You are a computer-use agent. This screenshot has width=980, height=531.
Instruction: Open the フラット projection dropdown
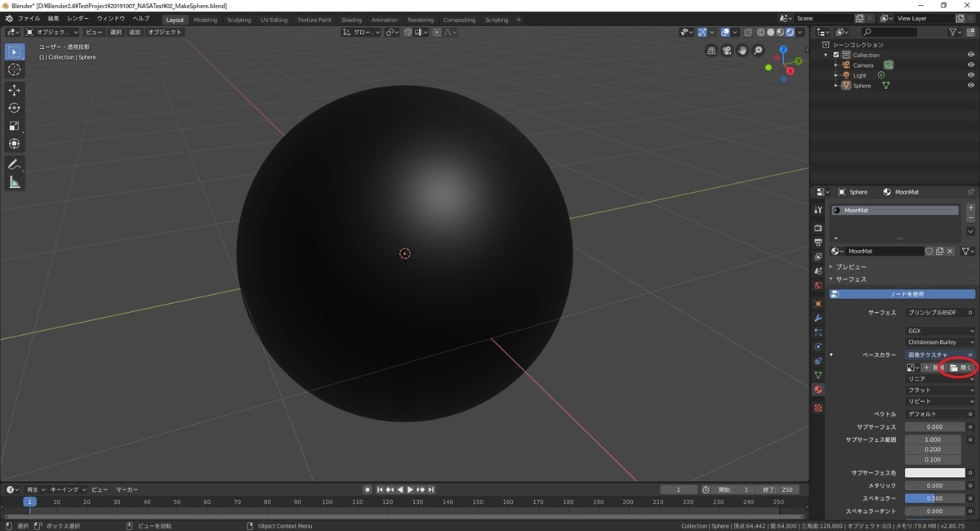tap(941, 390)
